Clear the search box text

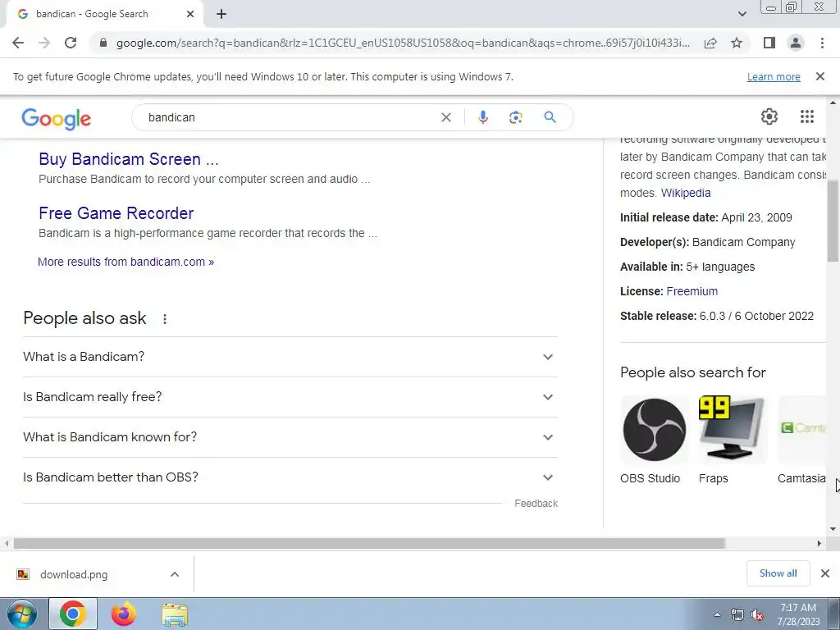(x=445, y=117)
